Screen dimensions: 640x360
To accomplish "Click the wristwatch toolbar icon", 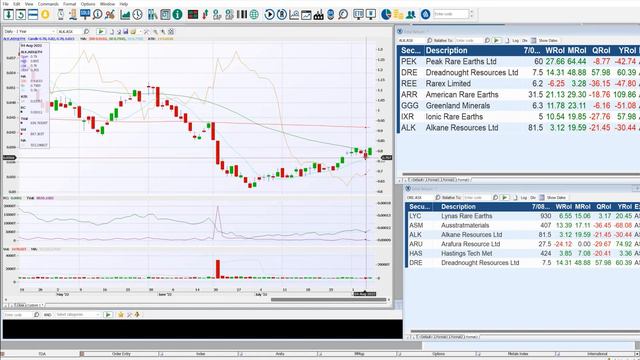I will (x=60, y=15).
